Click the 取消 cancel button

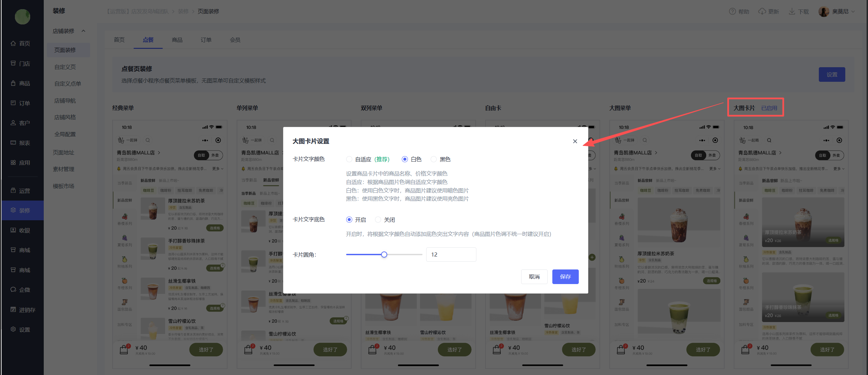[x=534, y=277]
